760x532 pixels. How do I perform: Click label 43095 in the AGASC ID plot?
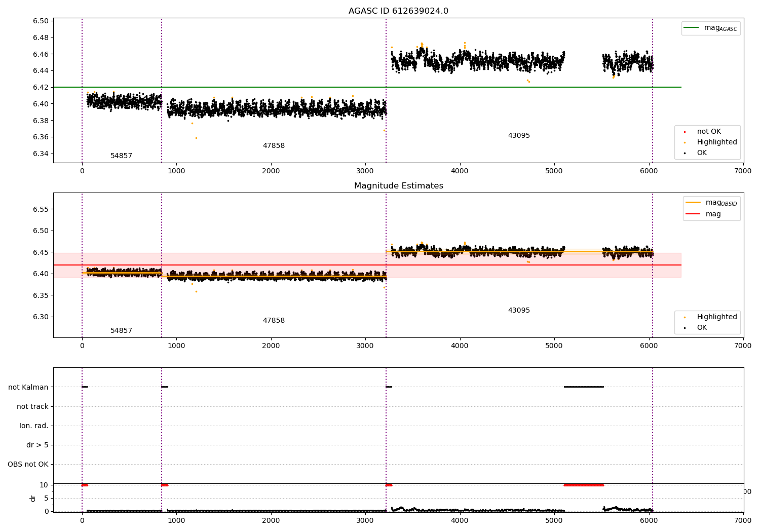[x=519, y=136]
